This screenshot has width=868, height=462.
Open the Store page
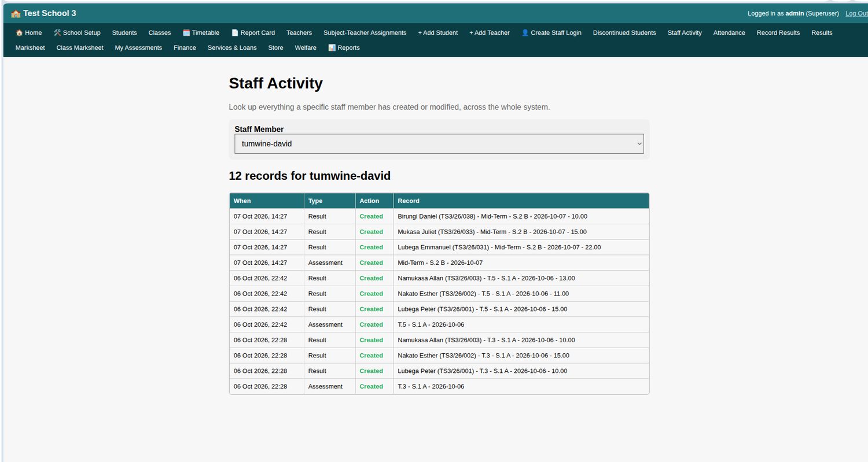275,48
